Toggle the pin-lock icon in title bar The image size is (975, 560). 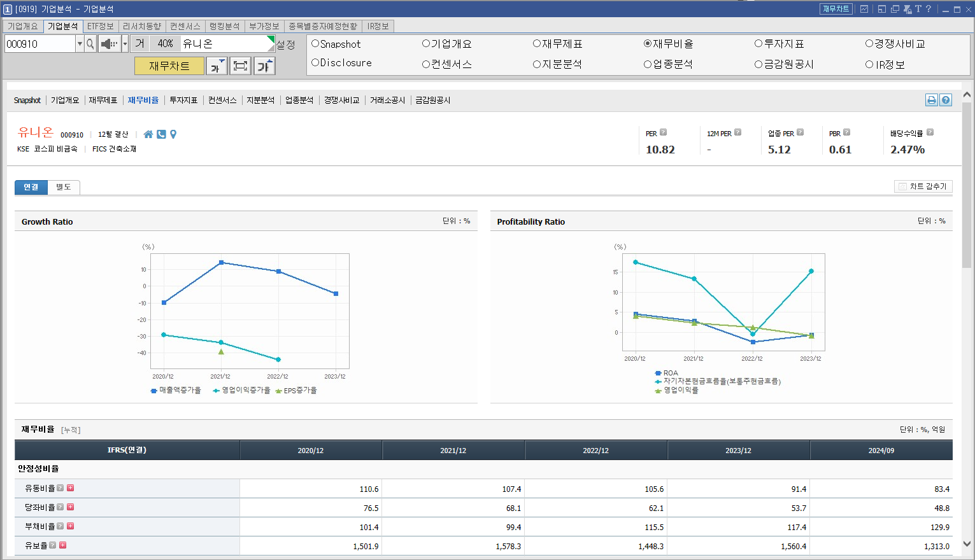click(x=907, y=9)
